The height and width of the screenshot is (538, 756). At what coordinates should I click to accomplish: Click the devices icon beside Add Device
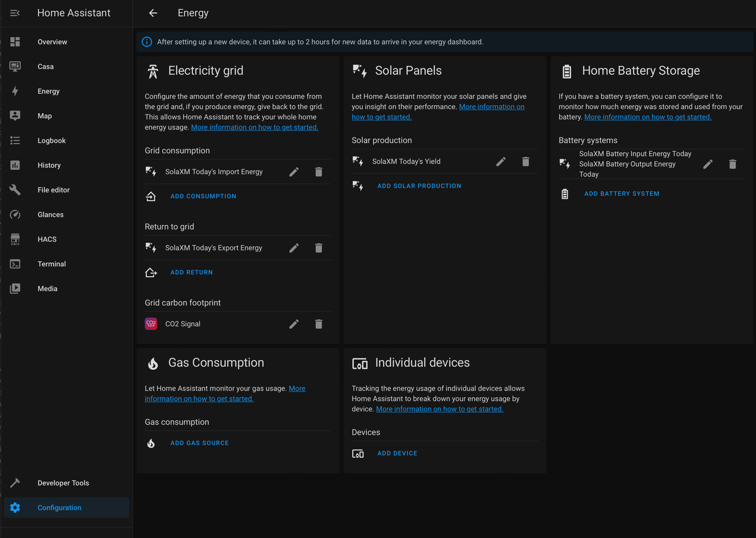tap(358, 453)
